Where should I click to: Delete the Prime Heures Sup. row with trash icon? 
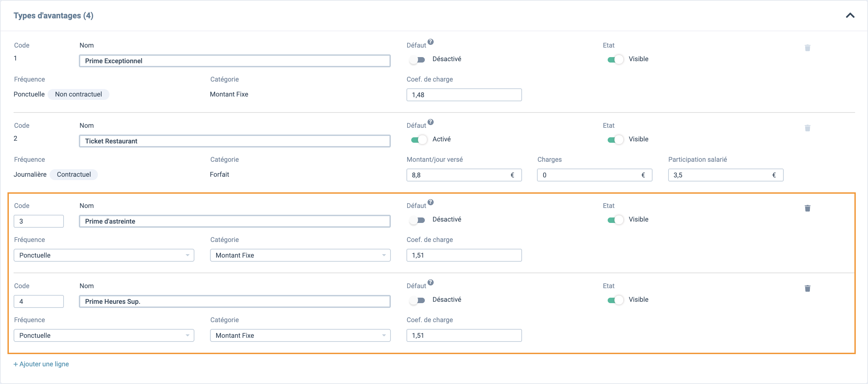[808, 289]
